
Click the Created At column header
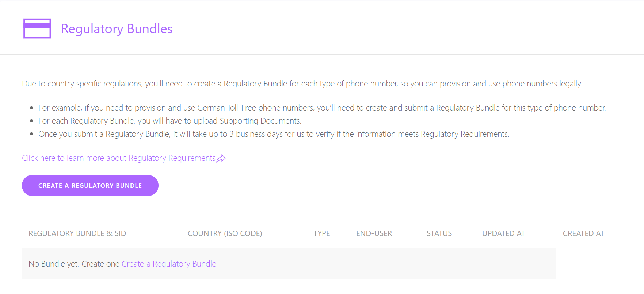coord(584,233)
